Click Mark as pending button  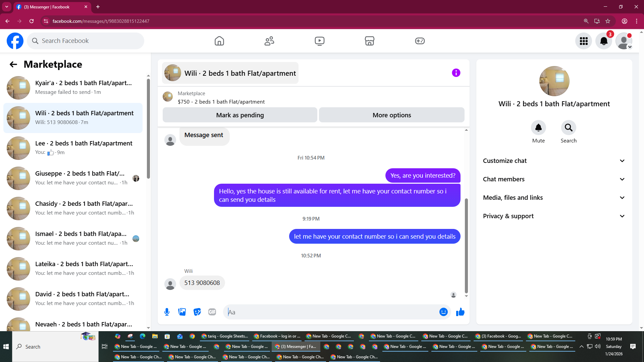click(x=240, y=115)
